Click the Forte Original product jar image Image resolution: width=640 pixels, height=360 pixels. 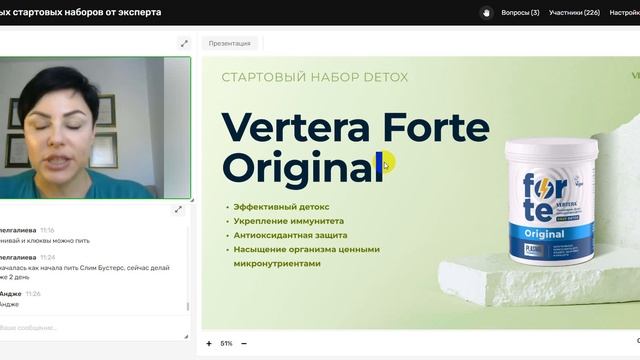(x=551, y=202)
